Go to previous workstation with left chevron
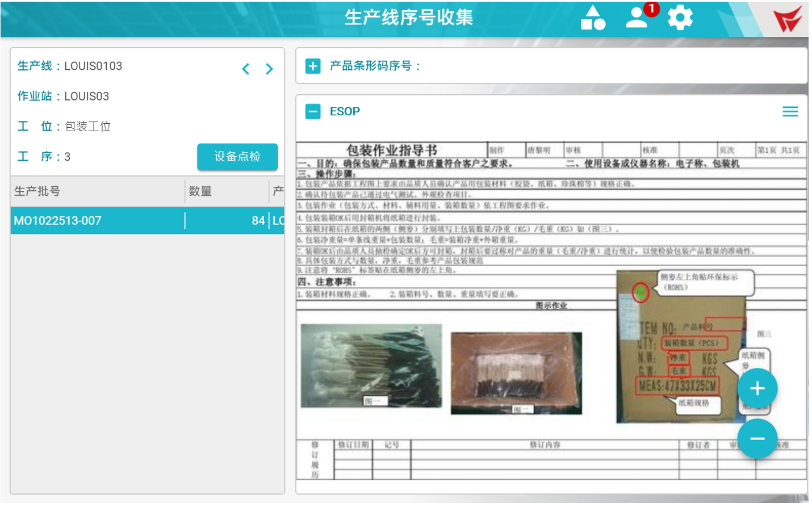The image size is (812, 507). pos(245,69)
